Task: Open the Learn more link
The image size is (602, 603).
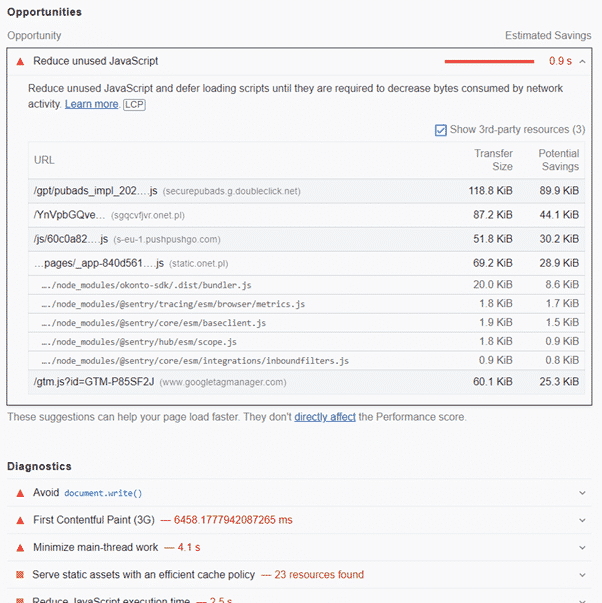Action: [x=92, y=104]
